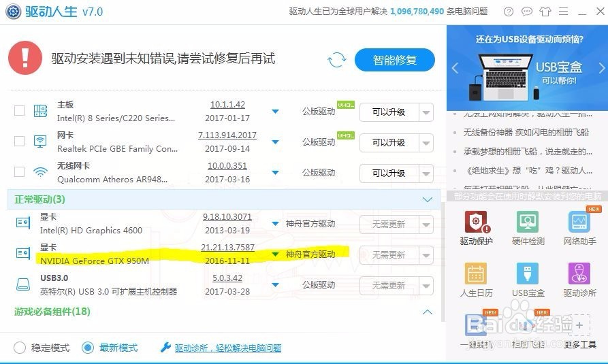608x364 pixels.
Task: Check the 网卡 driver checkbox
Action: pos(19,141)
